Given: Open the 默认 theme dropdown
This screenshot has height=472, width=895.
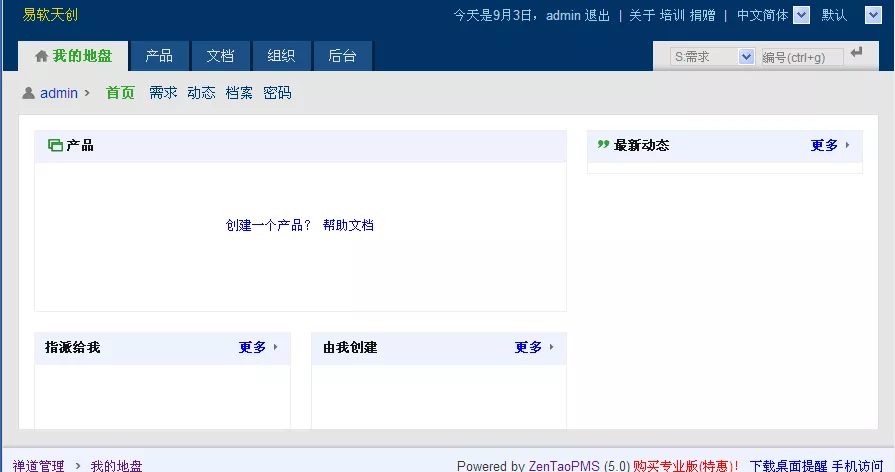Looking at the screenshot, I should click(x=873, y=15).
